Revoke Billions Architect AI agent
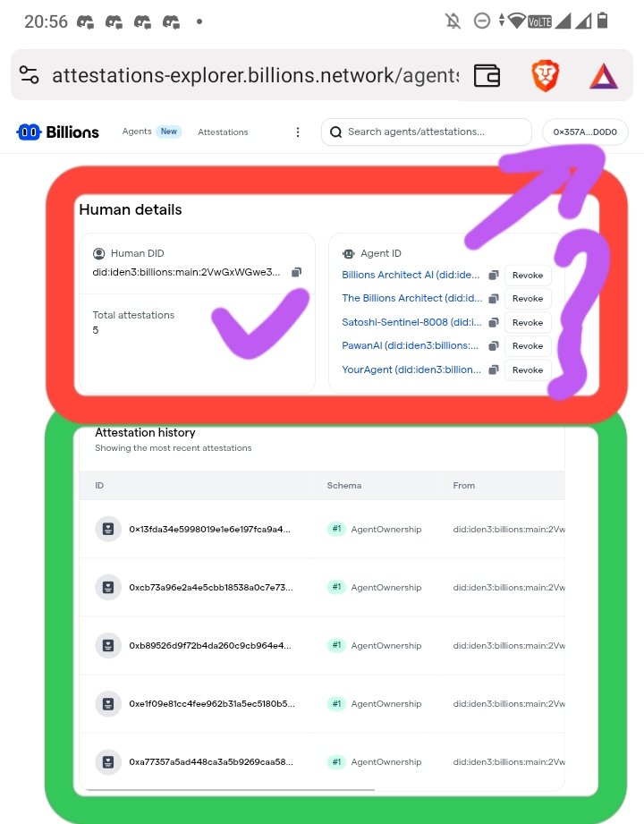Screen dimensions: 644x824 pyautogui.click(x=528, y=275)
